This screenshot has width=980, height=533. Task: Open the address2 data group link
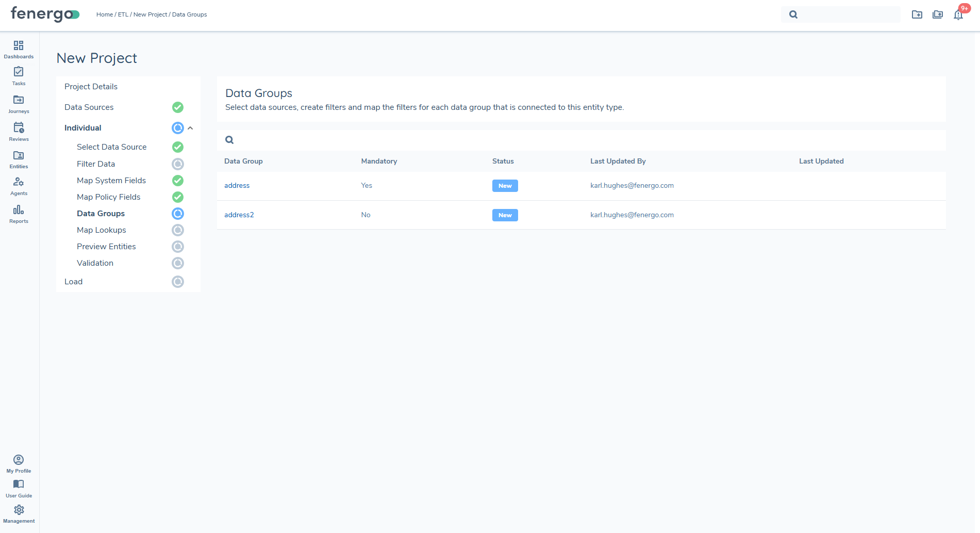[x=239, y=215]
